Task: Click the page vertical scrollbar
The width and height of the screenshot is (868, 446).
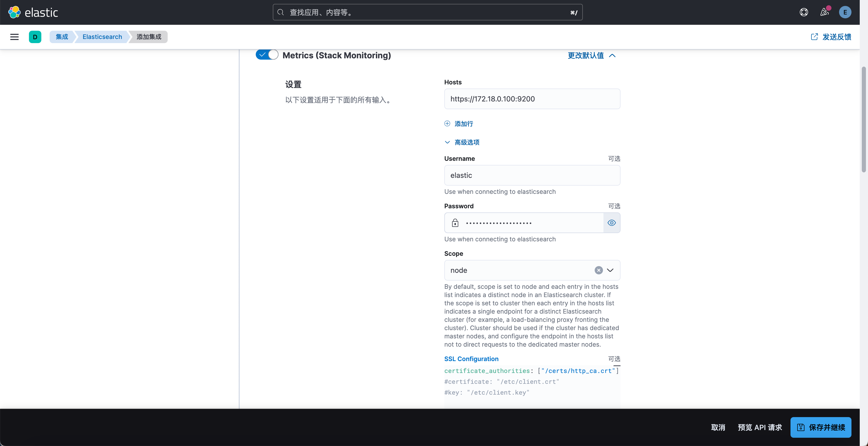Action: click(864, 120)
